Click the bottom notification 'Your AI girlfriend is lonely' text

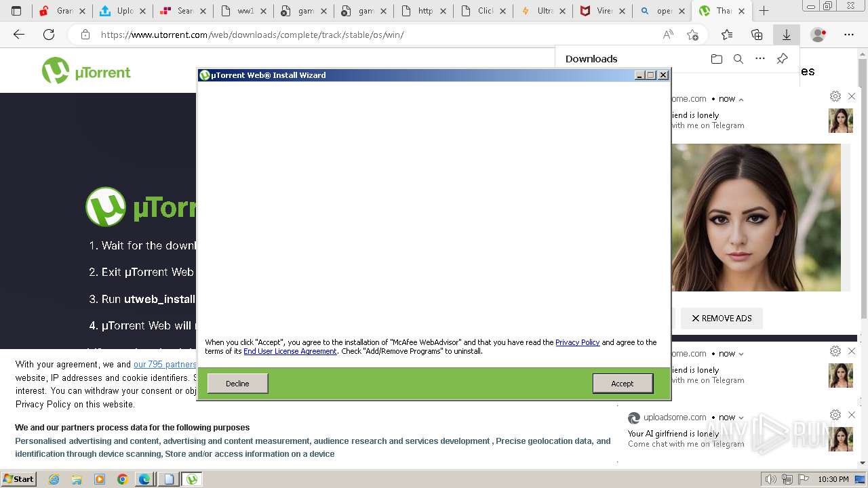pyautogui.click(x=673, y=434)
